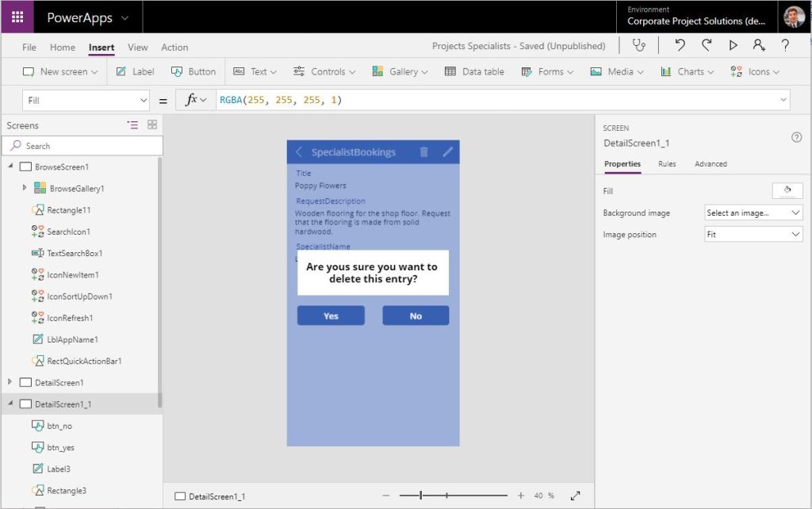Switch to the Advanced properties tab
The image size is (812, 509).
710,164
